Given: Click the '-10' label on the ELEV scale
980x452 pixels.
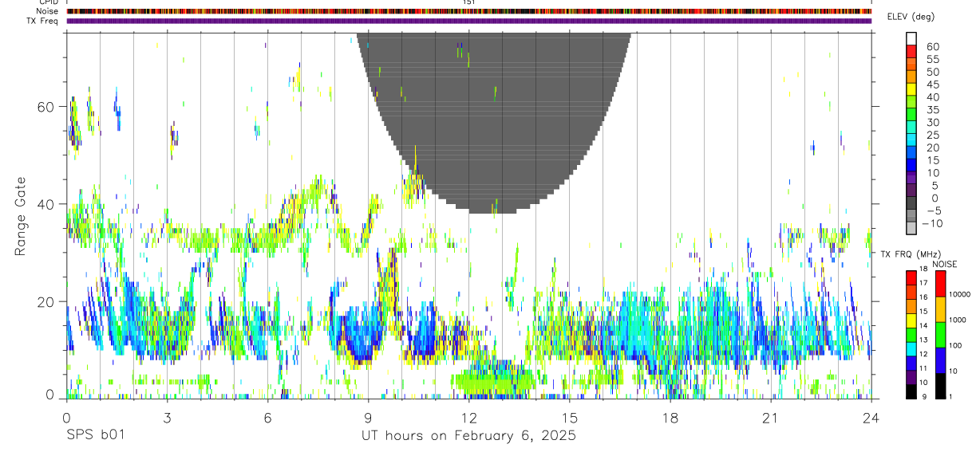Looking at the screenshot, I should [x=933, y=223].
